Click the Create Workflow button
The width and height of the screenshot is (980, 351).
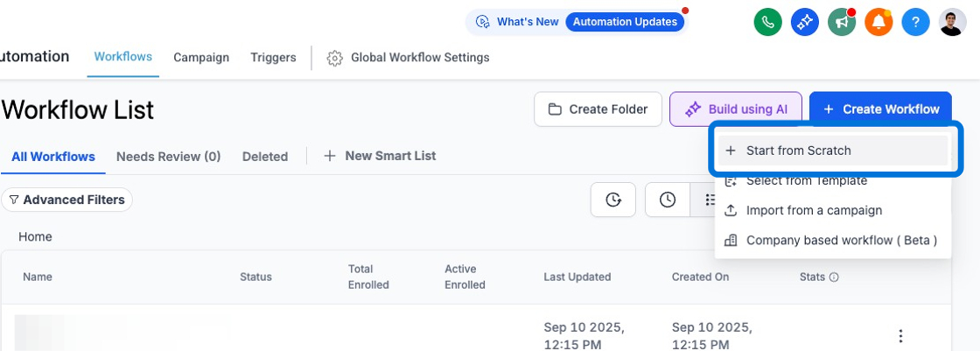click(x=880, y=109)
